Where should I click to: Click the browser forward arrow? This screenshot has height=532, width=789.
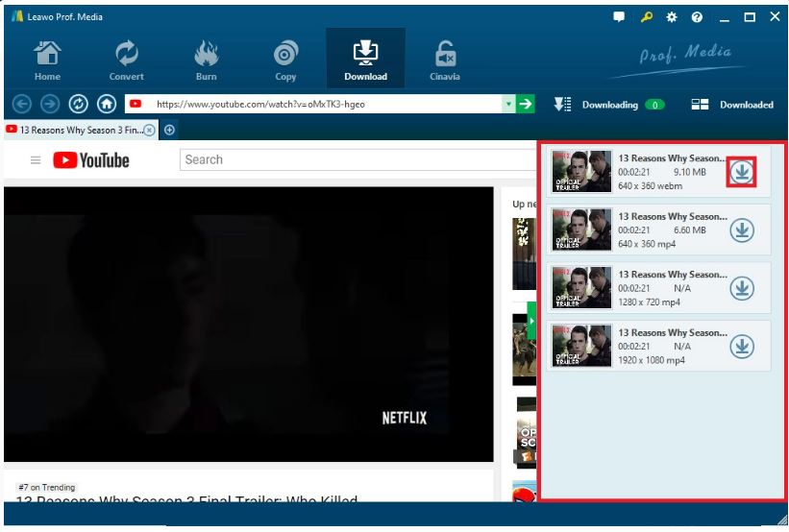50,104
